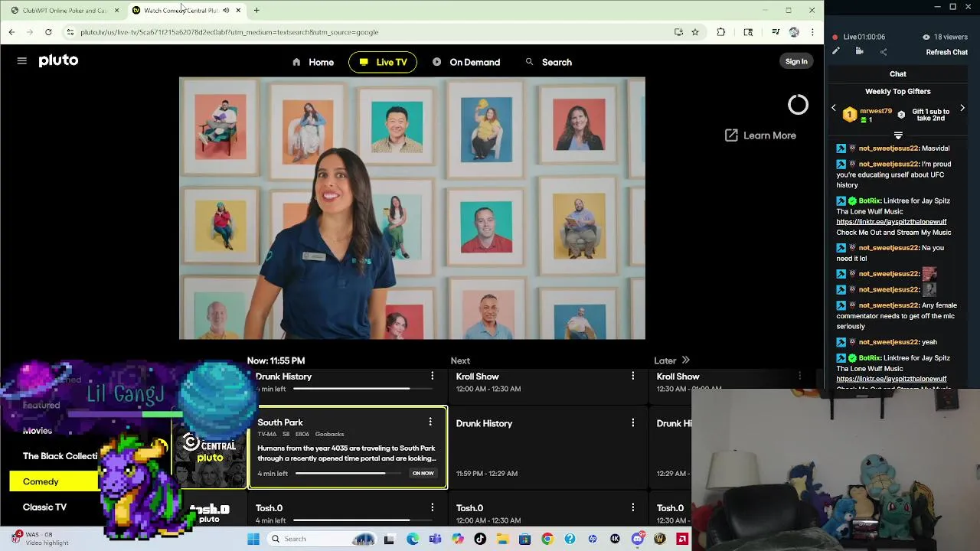Screen dimensions: 980x551
Task: Open options for Tosh.0 at 12:00 AM
Action: 632,507
